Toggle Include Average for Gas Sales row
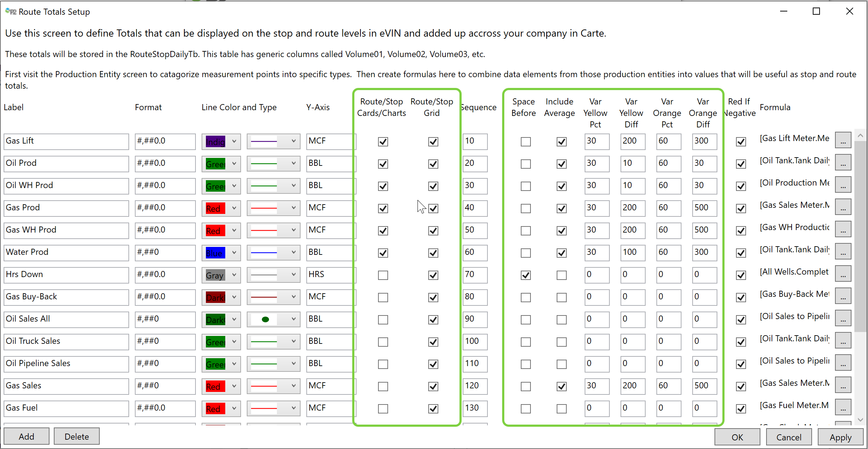The height and width of the screenshot is (449, 868). (x=561, y=387)
